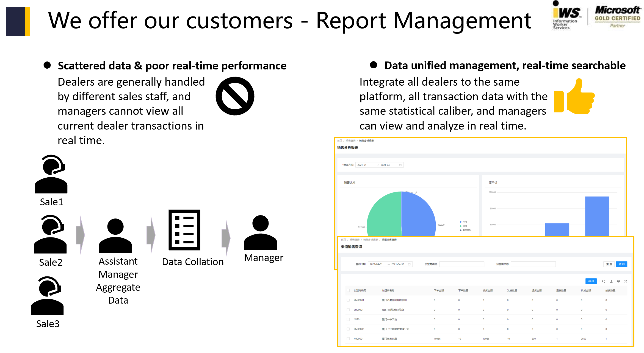644x353 pixels.
Task: Click the Sale2 headset agent icon
Action: tap(50, 234)
